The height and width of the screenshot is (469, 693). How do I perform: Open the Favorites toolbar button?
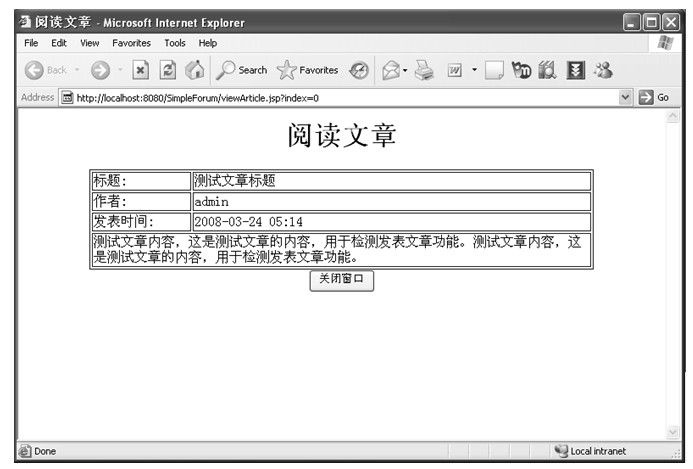(308, 70)
